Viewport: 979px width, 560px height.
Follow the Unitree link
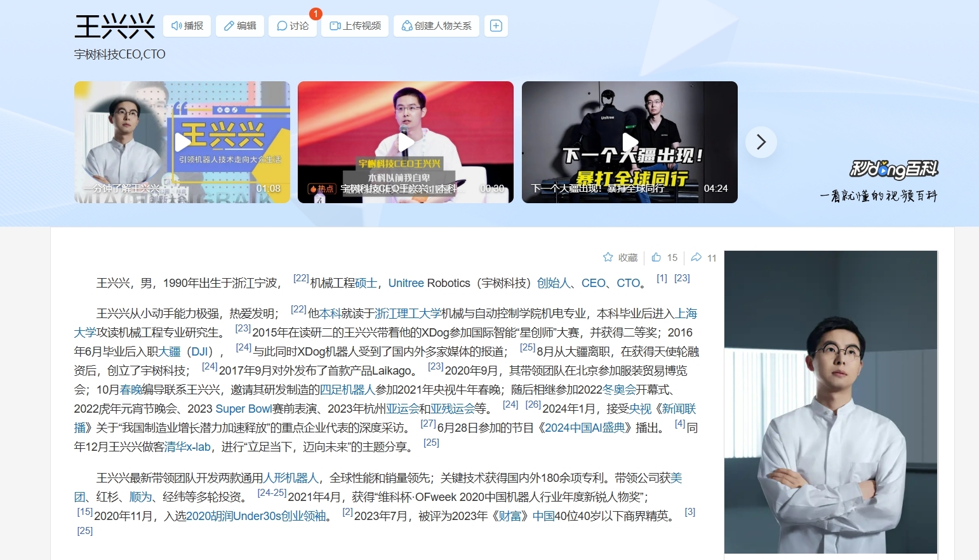tap(406, 283)
